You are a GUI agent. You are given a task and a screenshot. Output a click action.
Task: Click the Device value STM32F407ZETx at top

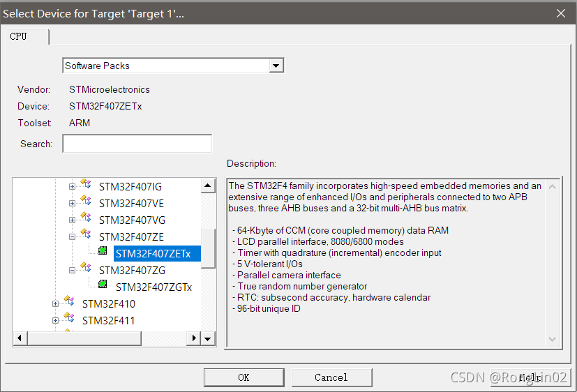pos(105,106)
